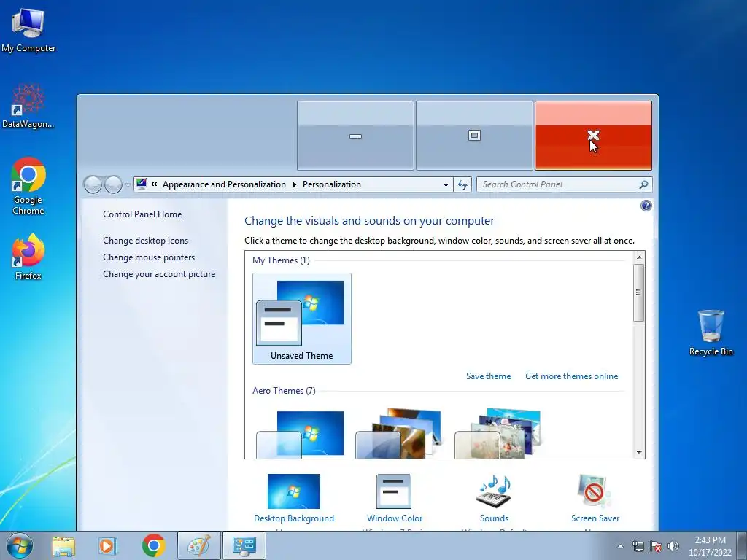The height and width of the screenshot is (560, 747).
Task: Open Change desktop icons link
Action: (x=145, y=241)
